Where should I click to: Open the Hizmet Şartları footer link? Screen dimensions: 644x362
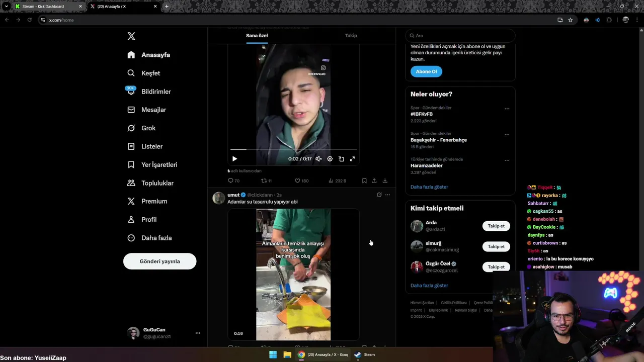click(x=422, y=303)
